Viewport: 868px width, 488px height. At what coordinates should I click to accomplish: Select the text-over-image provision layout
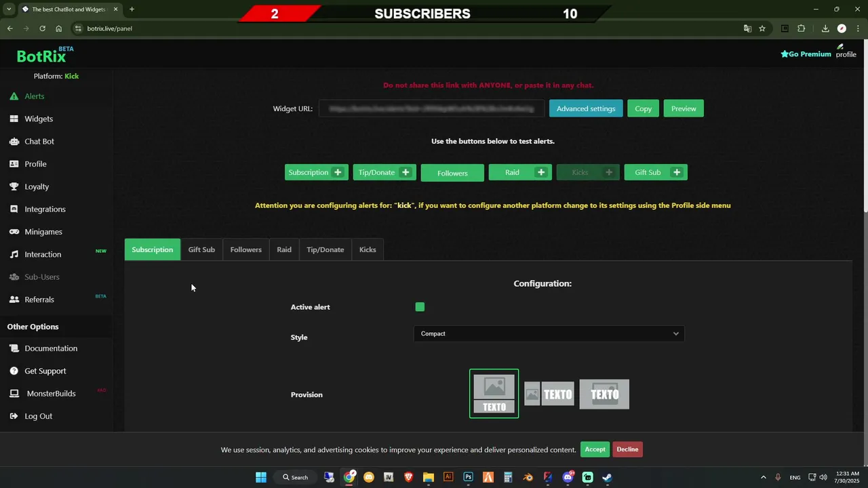coord(604,394)
